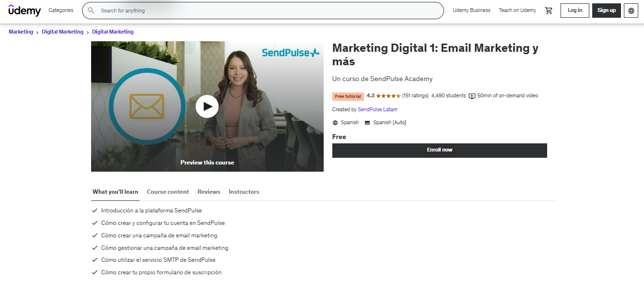Image resolution: width=644 pixels, height=281 pixels.
Task: Click the closed captions icon
Action: [x=367, y=123]
